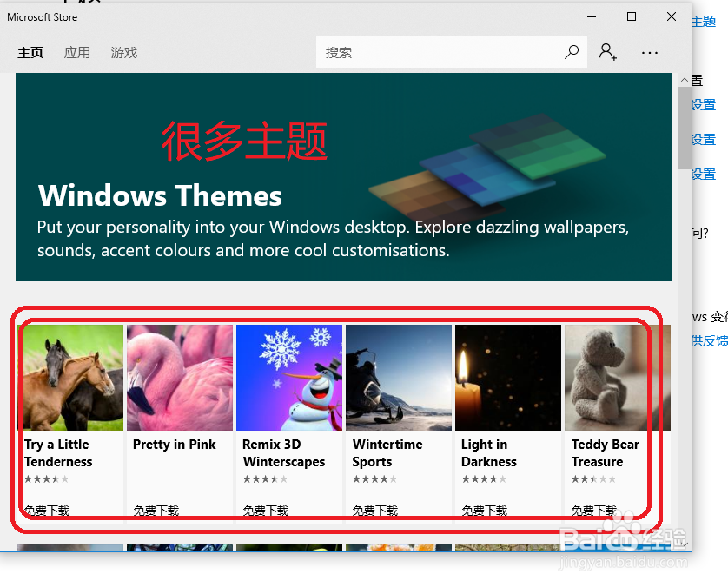This screenshot has height=587, width=728.
Task: Click 免费下载 under Wintertime Sports
Action: [x=375, y=511]
